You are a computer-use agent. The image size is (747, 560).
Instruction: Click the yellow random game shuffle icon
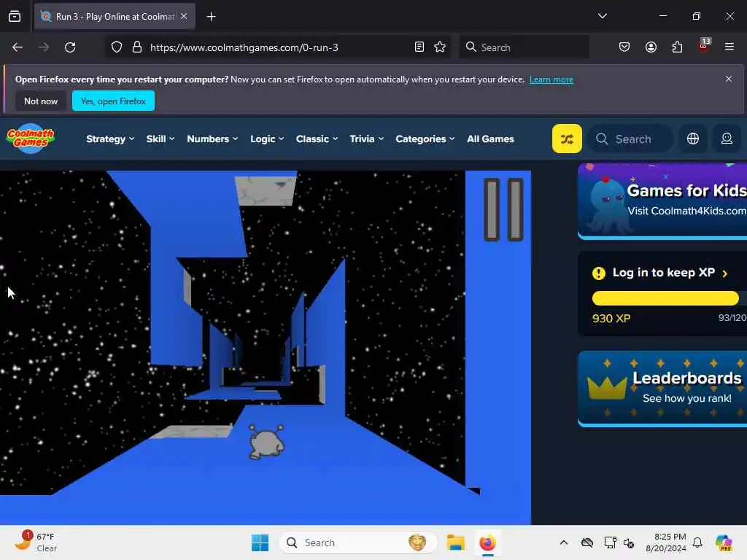pyautogui.click(x=567, y=139)
